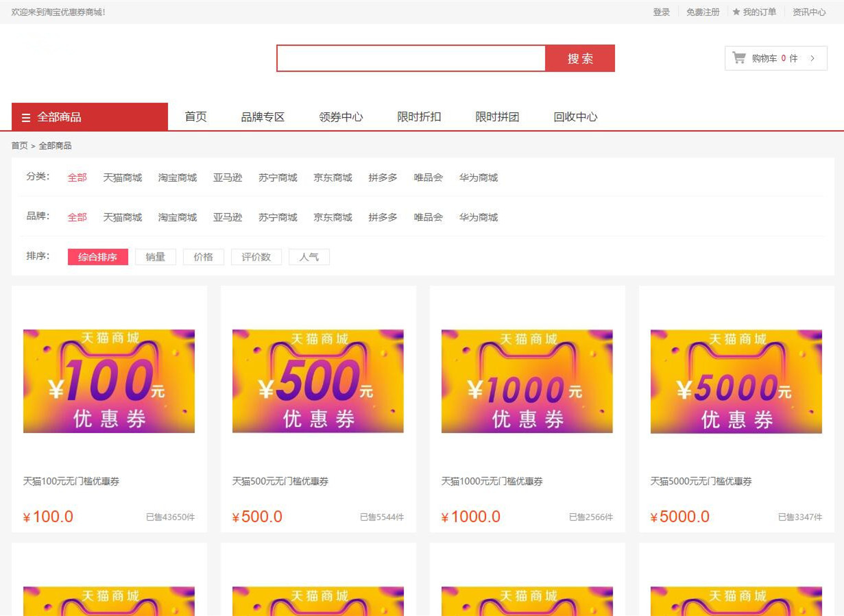Filter 品牌 by 苏宁商城
The height and width of the screenshot is (616, 844).
[278, 217]
